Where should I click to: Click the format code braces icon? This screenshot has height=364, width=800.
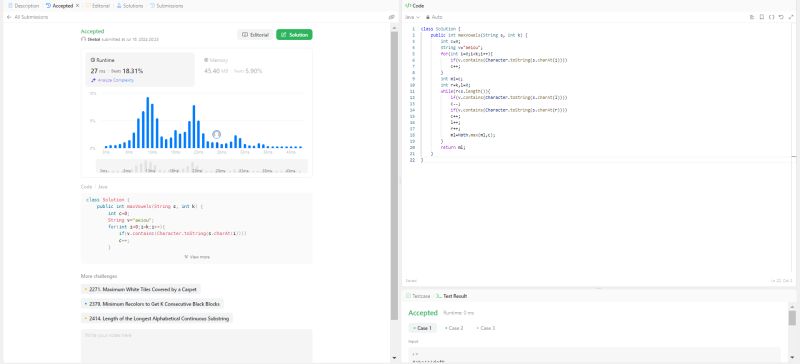[x=771, y=17]
